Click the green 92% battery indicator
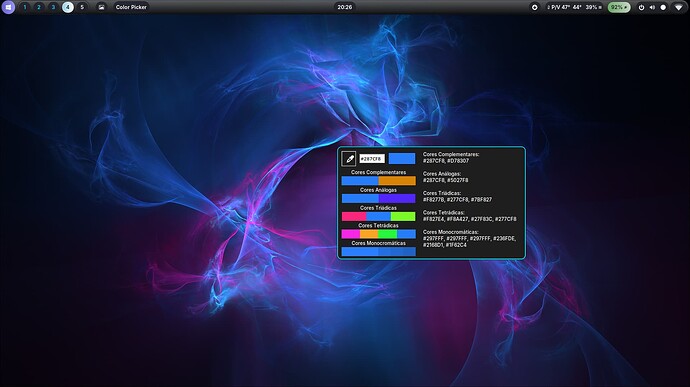The image size is (690, 387). click(619, 7)
